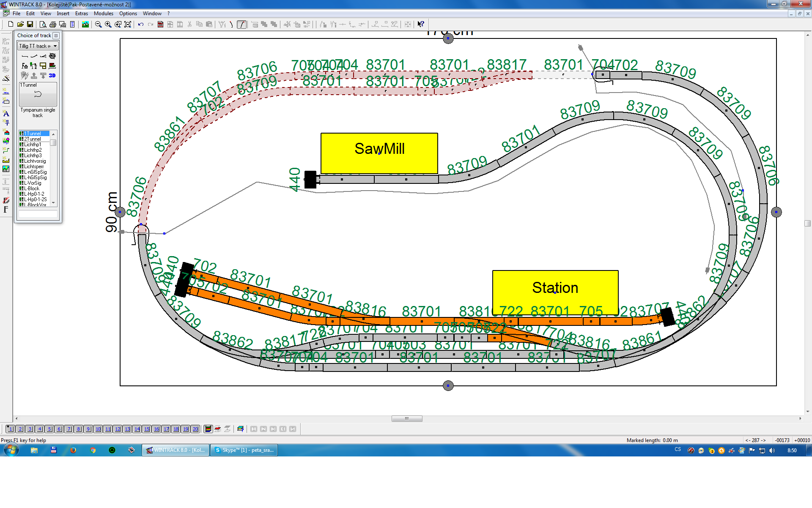Click the Undo arrow icon
The height and width of the screenshot is (508, 812).
[x=141, y=25]
